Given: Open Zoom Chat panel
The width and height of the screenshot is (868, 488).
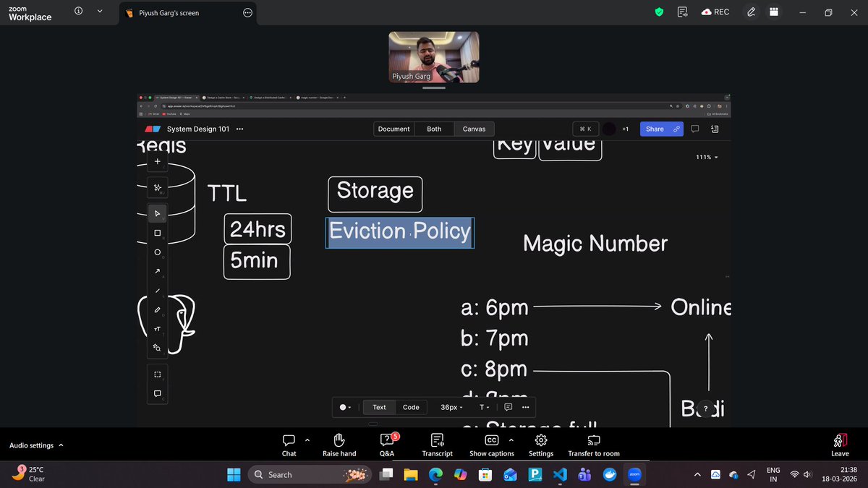Looking at the screenshot, I should tap(289, 445).
